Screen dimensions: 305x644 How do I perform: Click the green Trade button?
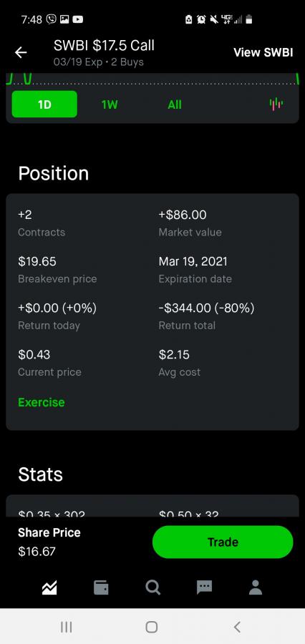point(223,542)
